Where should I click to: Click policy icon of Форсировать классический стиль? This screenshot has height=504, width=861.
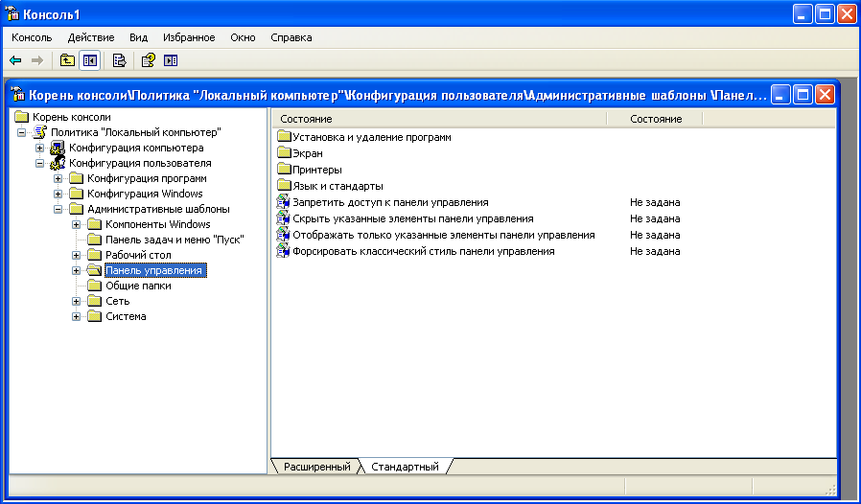click(283, 251)
